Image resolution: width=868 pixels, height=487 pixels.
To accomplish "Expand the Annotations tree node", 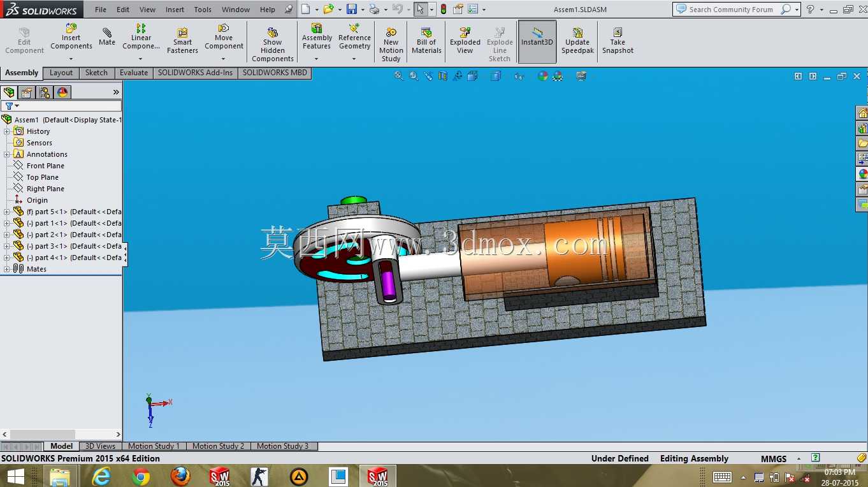I will point(7,154).
